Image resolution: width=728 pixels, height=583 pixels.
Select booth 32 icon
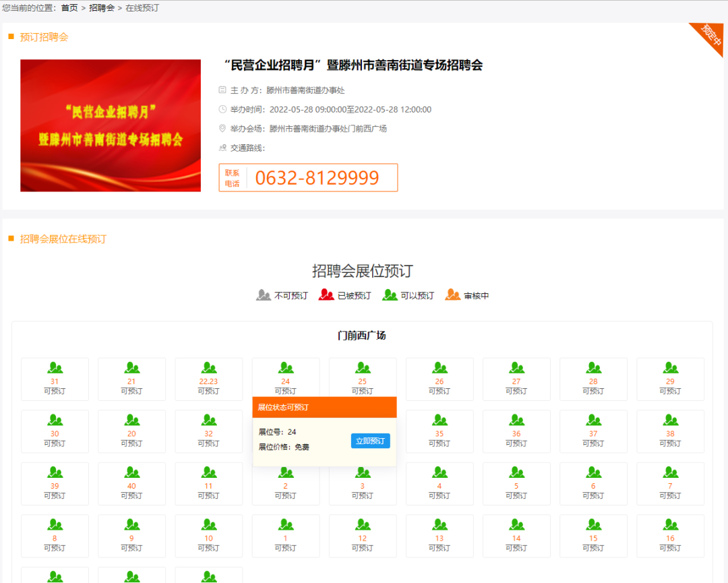click(x=209, y=420)
